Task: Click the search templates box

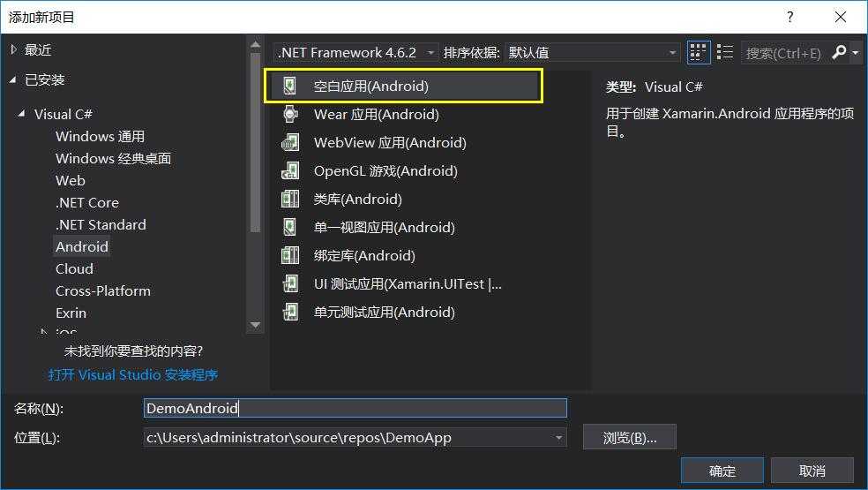Action: point(785,53)
